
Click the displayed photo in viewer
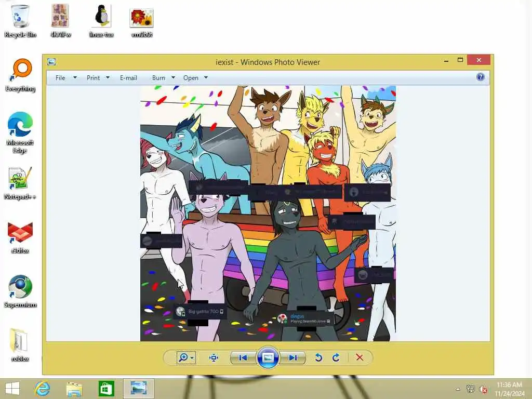pos(268,214)
